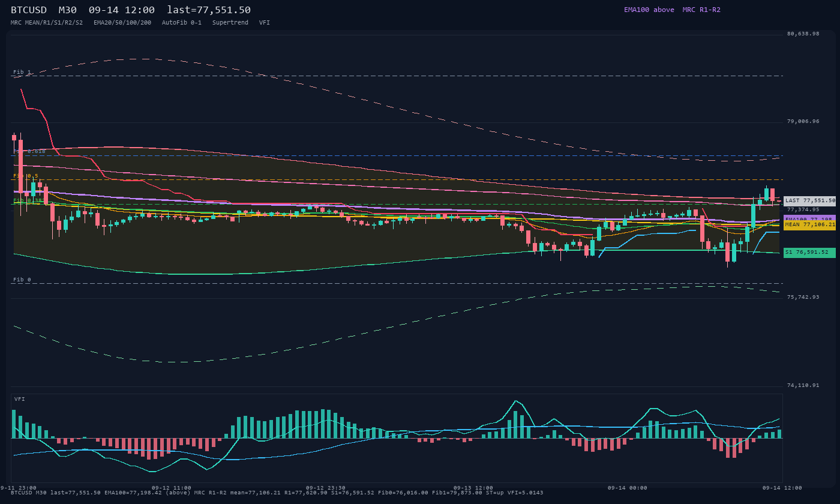Click S1=76,591.52 in the footer status line
Screen dimensions: 840x504
(x=353, y=493)
